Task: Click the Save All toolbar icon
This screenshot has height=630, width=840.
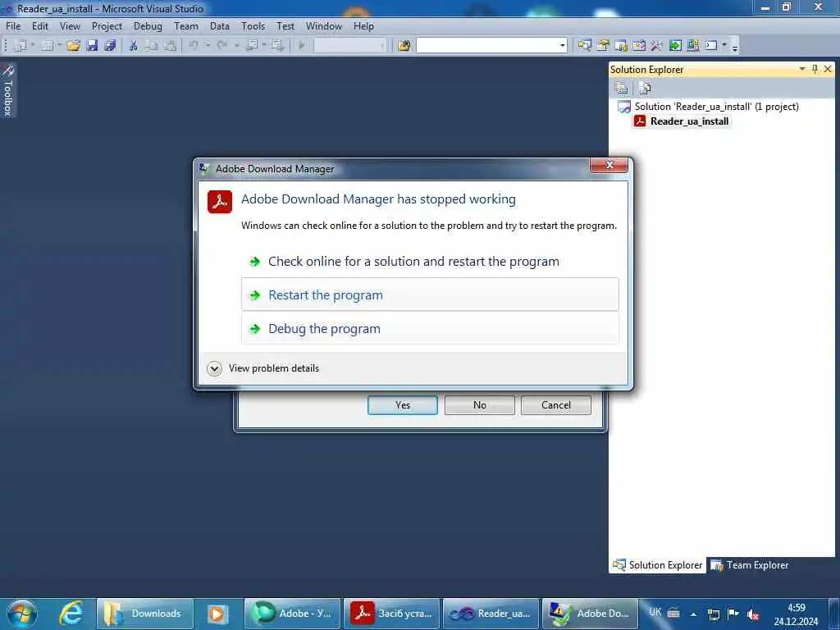Action: (x=111, y=46)
